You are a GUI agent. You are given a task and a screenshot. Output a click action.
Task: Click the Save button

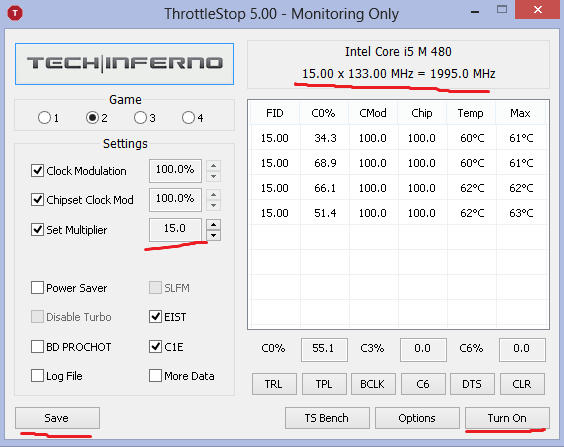[x=57, y=418]
